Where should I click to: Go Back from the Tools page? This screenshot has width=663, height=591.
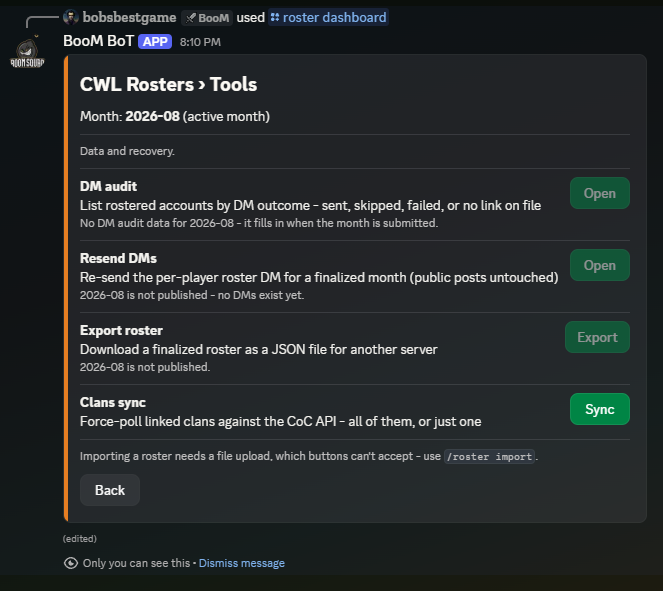110,490
